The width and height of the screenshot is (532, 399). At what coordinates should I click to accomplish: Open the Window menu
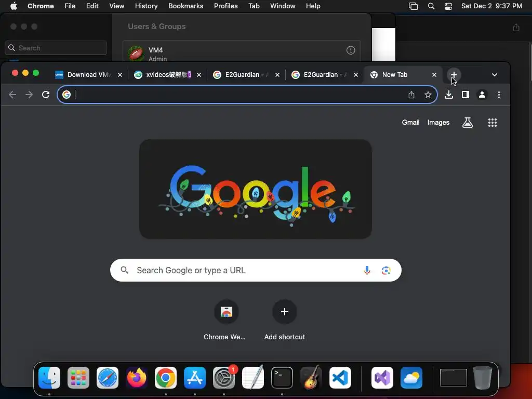coord(283,6)
